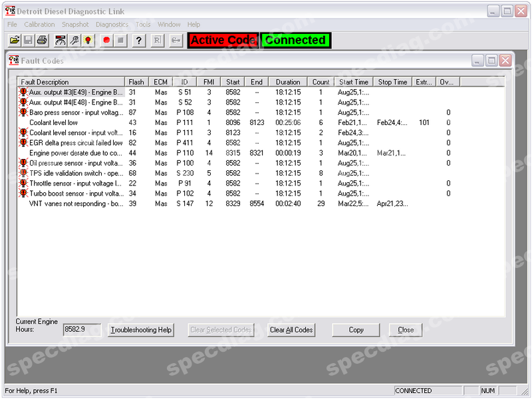
Task: Click the fault codes lamp icon
Action: pos(88,41)
